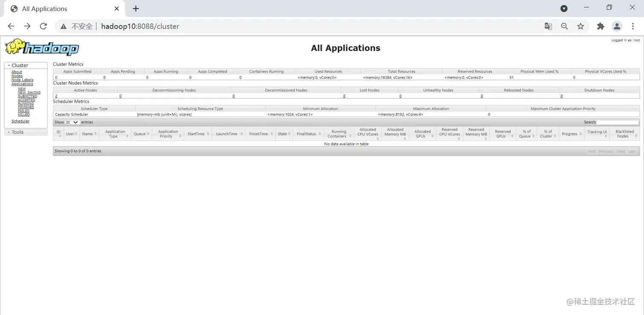Sort the table by ID column
The width and height of the screenshot is (644, 315).
[59, 134]
